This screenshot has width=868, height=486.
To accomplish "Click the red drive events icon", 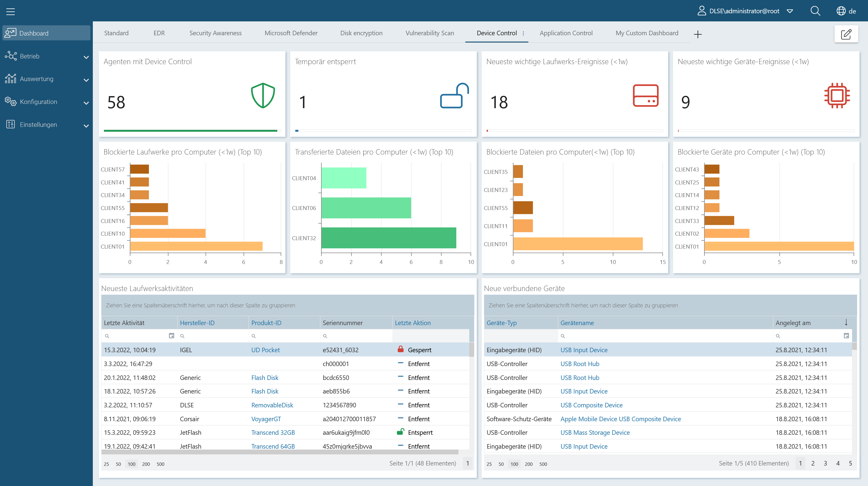I will point(646,96).
